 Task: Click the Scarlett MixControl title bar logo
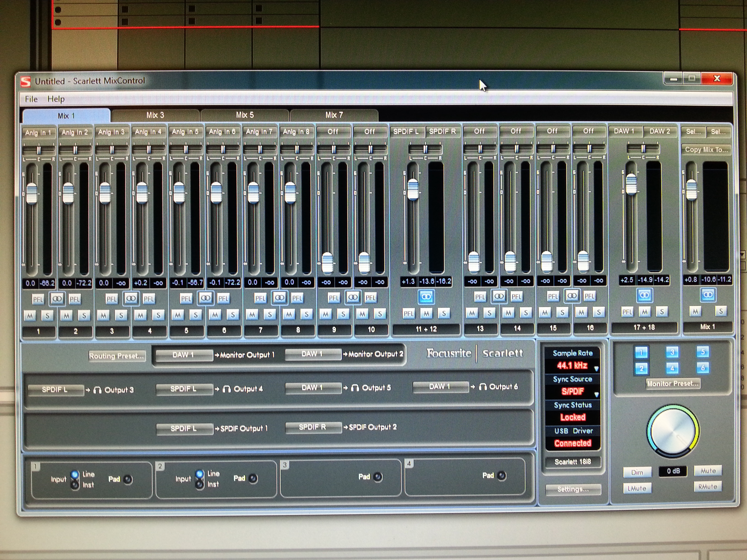tap(25, 81)
